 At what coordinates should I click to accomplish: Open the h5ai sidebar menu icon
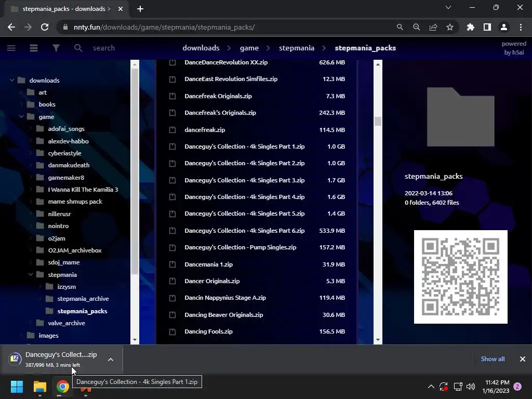(11, 48)
